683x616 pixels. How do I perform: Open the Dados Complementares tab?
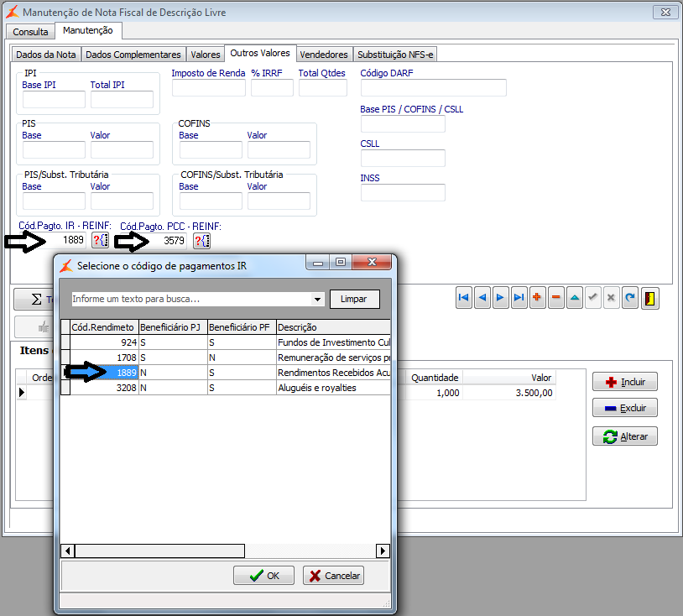[133, 55]
